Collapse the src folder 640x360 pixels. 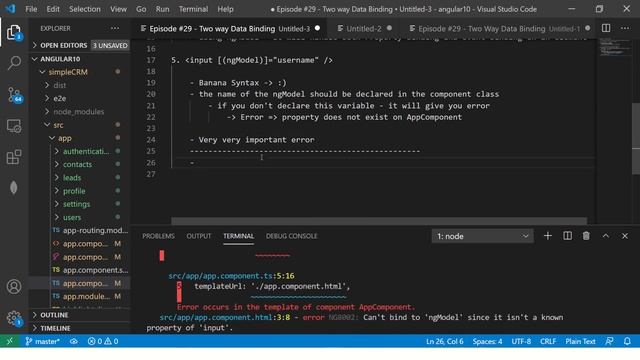(x=80, y=125)
